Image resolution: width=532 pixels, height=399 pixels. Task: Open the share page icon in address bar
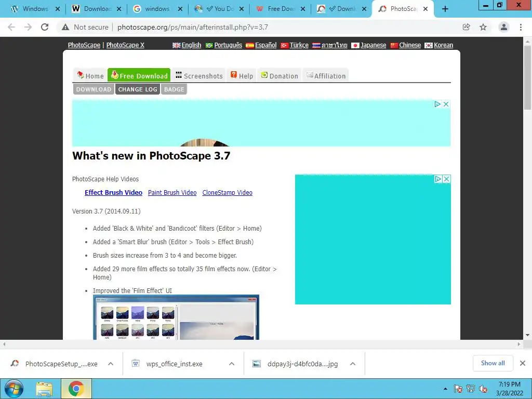[x=466, y=27]
